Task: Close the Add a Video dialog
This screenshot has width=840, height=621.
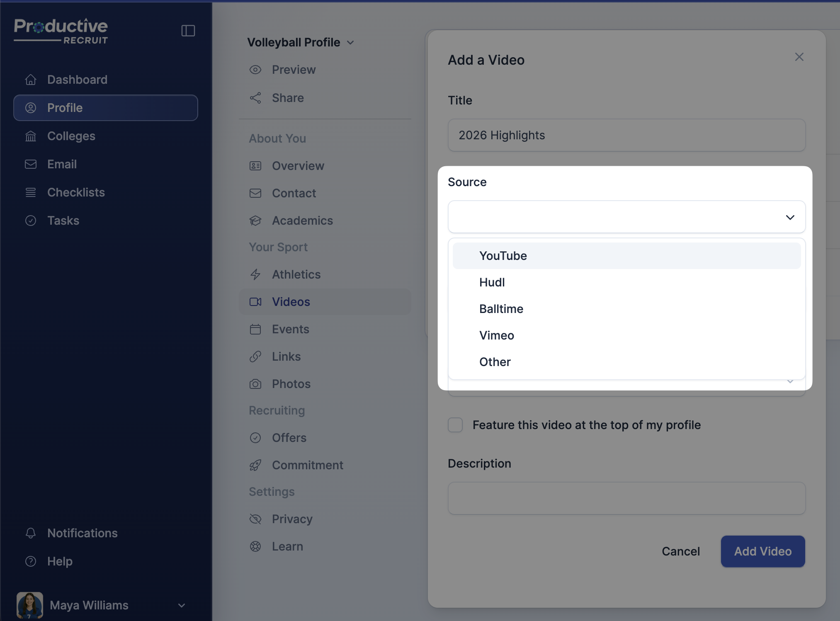Action: click(799, 57)
